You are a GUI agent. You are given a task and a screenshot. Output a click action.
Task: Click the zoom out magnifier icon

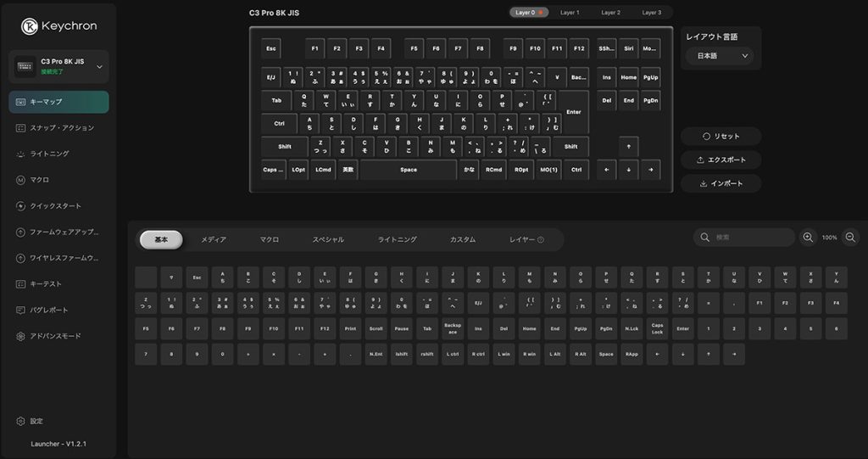coord(850,238)
